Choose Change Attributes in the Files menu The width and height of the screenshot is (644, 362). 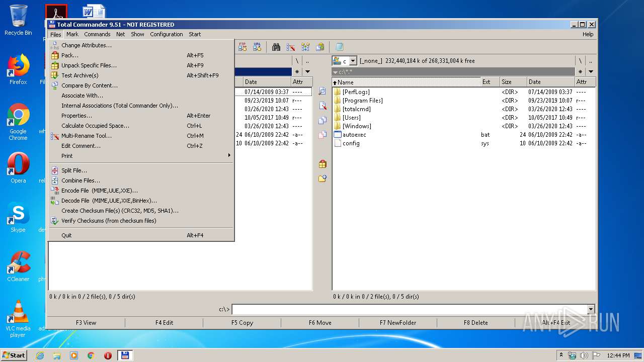point(142,45)
